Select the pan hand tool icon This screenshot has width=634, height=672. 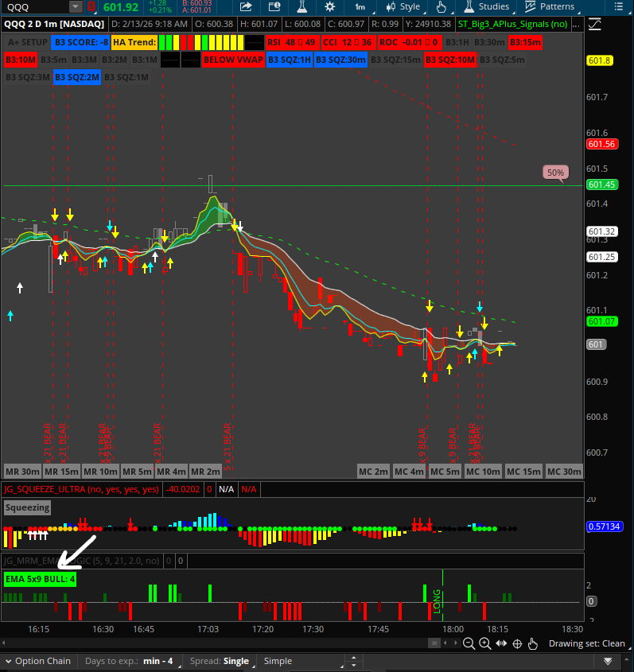click(533, 643)
